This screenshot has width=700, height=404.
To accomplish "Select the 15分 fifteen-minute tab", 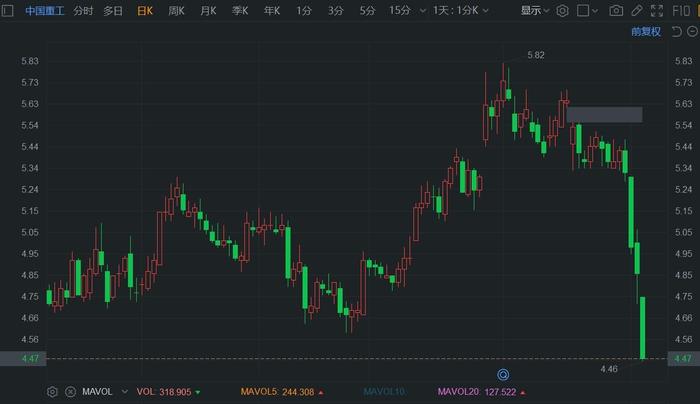I will [x=400, y=10].
